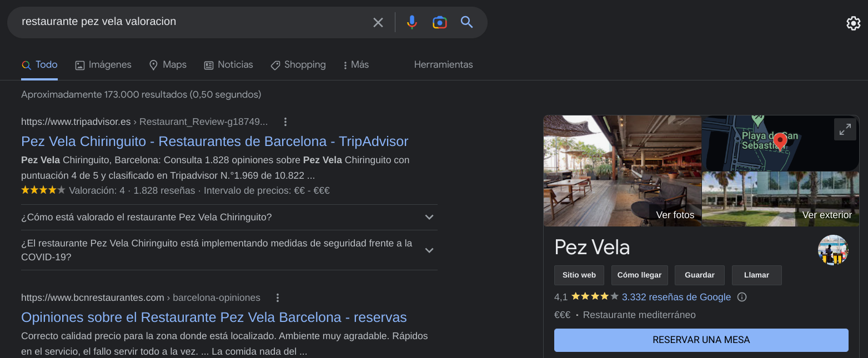View restaurant photos via Ver fotos

(x=623, y=170)
